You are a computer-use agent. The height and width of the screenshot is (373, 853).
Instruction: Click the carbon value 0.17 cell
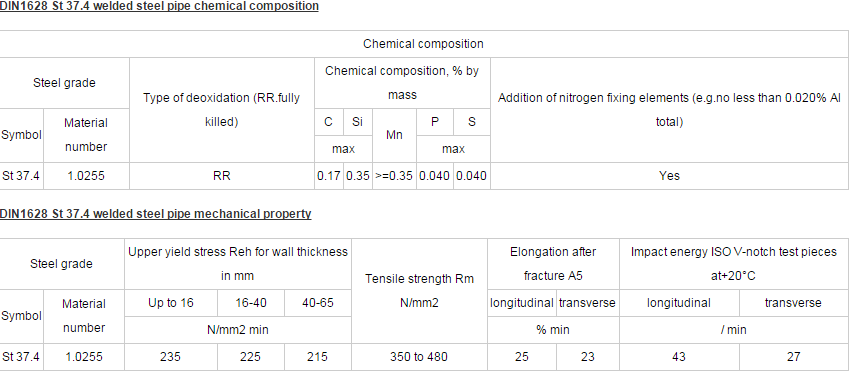pyautogui.click(x=329, y=176)
